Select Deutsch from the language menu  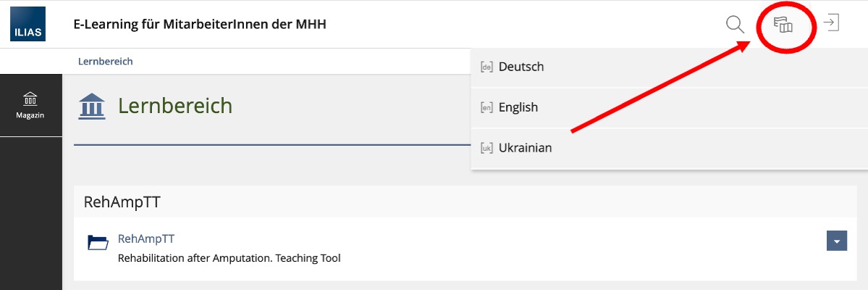[x=521, y=67]
